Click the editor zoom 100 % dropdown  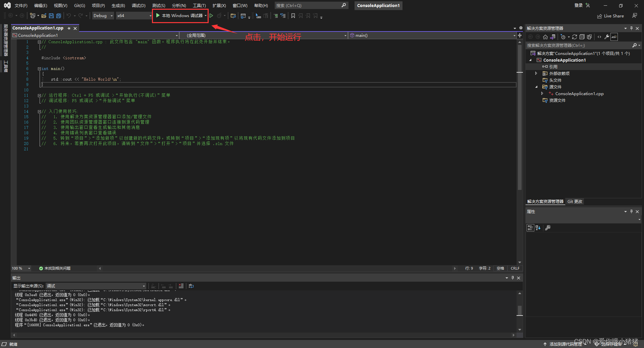(21, 268)
